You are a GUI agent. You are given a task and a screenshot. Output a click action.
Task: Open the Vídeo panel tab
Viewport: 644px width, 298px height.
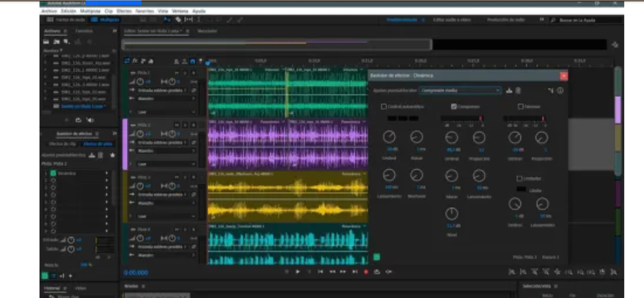[81, 288]
